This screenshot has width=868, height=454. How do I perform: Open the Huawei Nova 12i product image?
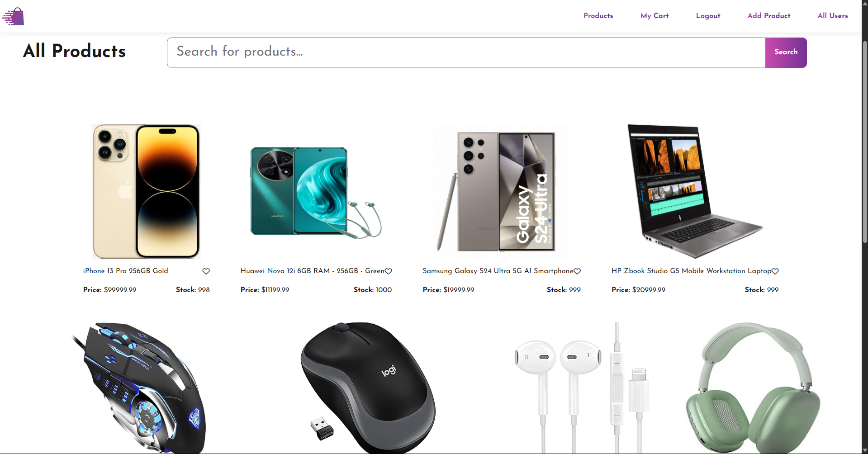pos(316,191)
